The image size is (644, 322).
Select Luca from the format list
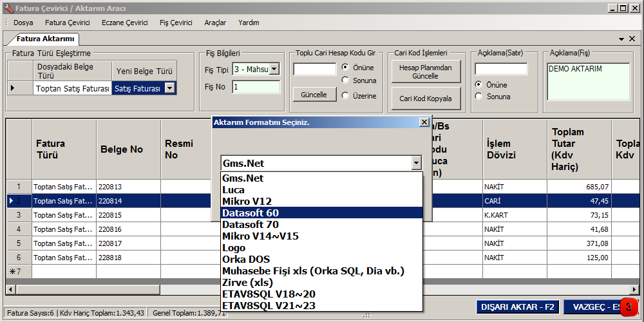[321, 190]
